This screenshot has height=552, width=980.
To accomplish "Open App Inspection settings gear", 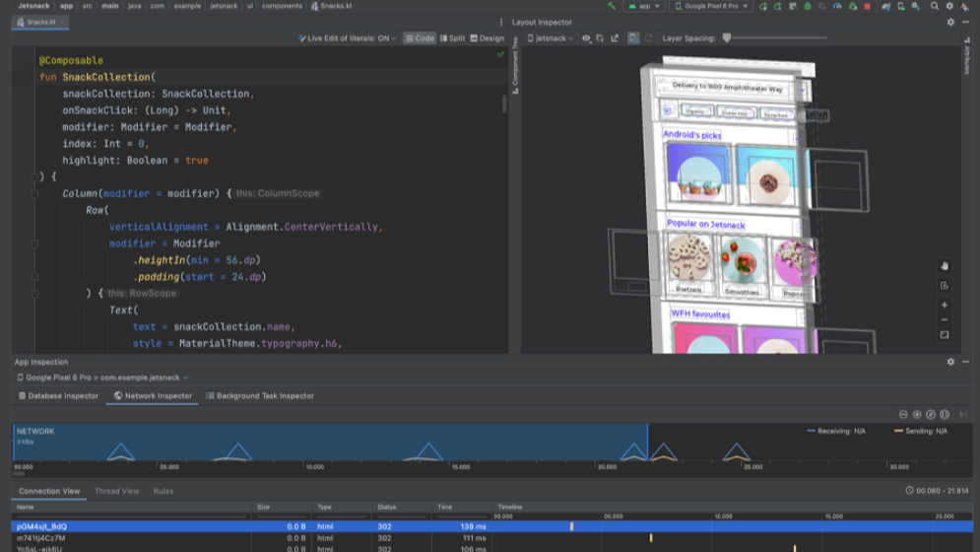I will [x=950, y=362].
